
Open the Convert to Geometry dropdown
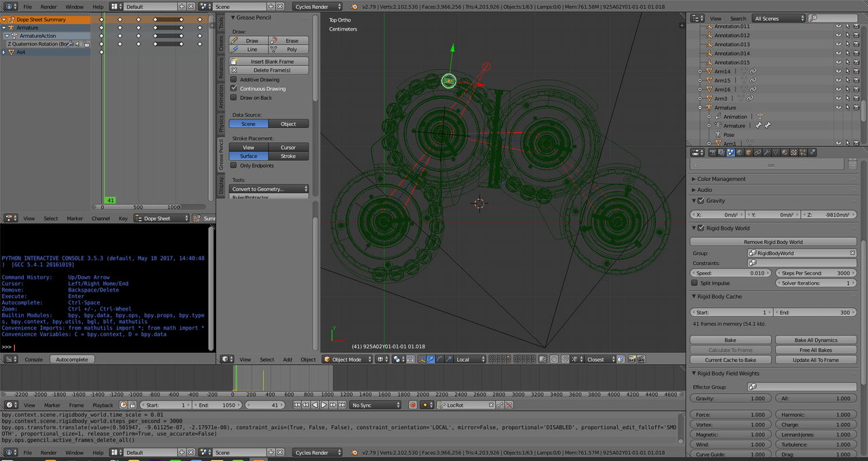pos(269,188)
